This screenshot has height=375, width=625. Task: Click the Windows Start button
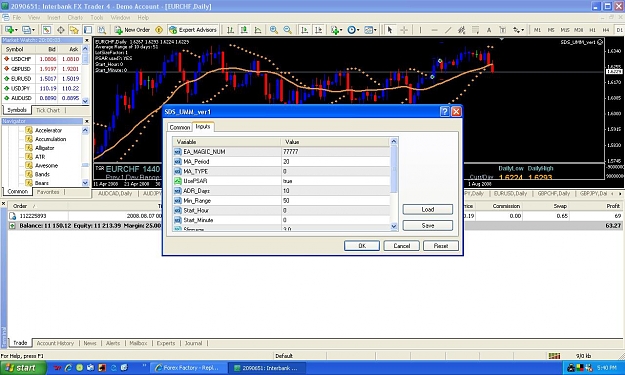(22, 368)
